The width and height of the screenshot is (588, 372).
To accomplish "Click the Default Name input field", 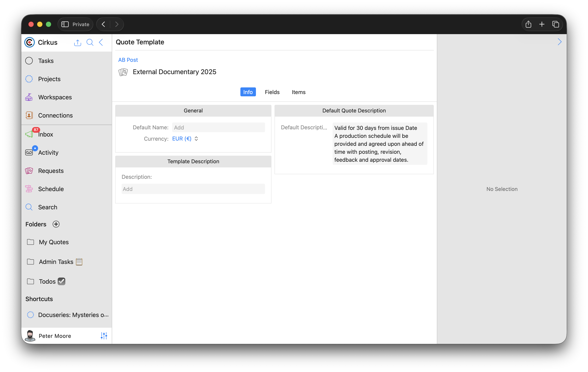I will (x=218, y=127).
